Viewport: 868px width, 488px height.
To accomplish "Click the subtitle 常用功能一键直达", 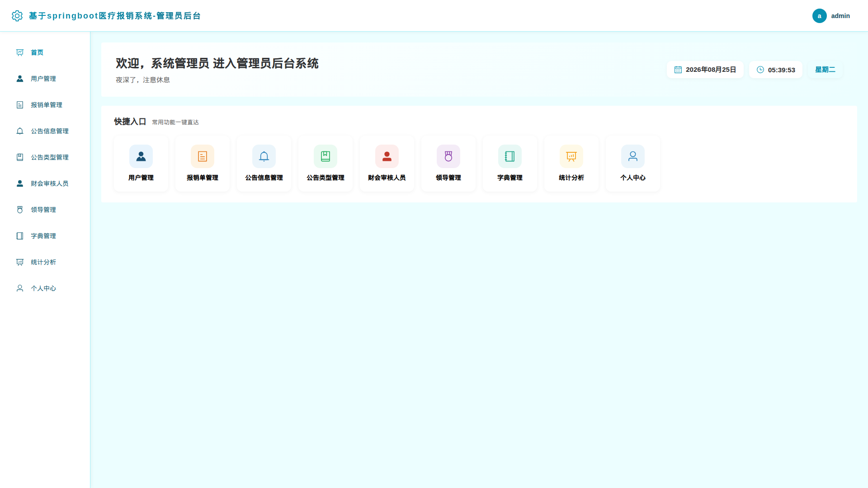I will (x=175, y=122).
